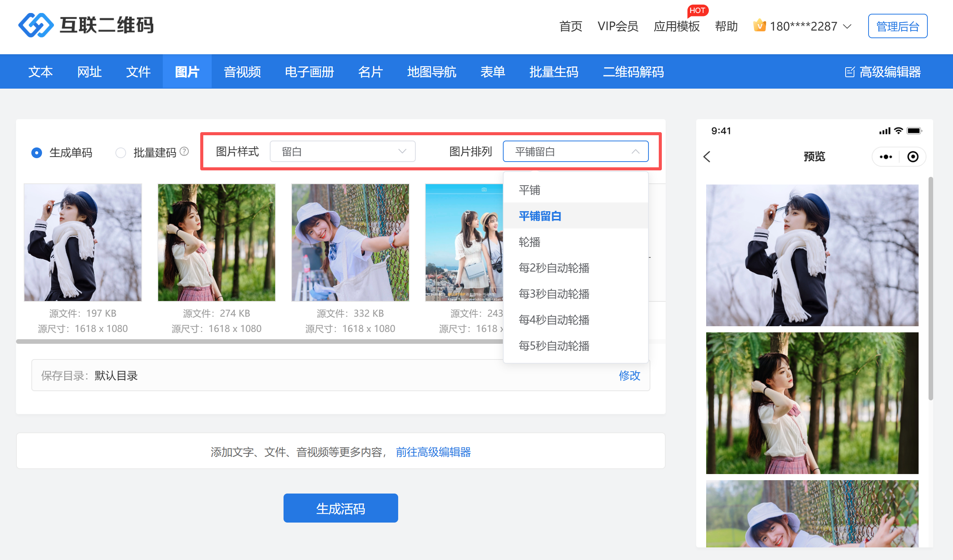Open the 图片样式 dropdown showing 留白
Viewport: 953px width, 560px height.
pyautogui.click(x=342, y=152)
